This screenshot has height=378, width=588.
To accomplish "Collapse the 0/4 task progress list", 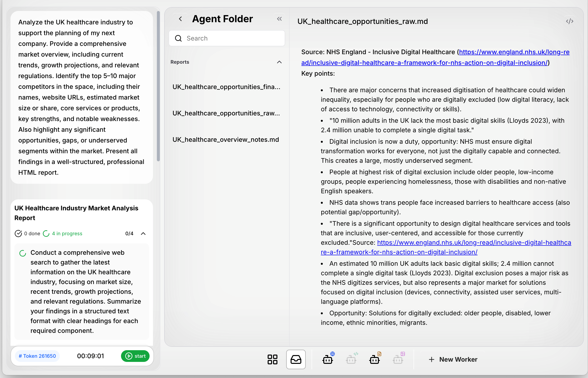I will pyautogui.click(x=143, y=234).
